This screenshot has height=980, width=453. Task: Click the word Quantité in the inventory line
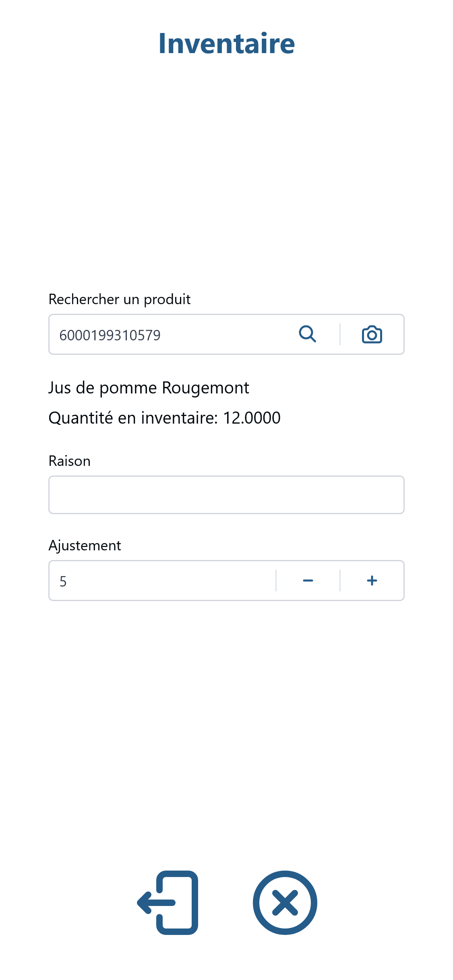(81, 418)
